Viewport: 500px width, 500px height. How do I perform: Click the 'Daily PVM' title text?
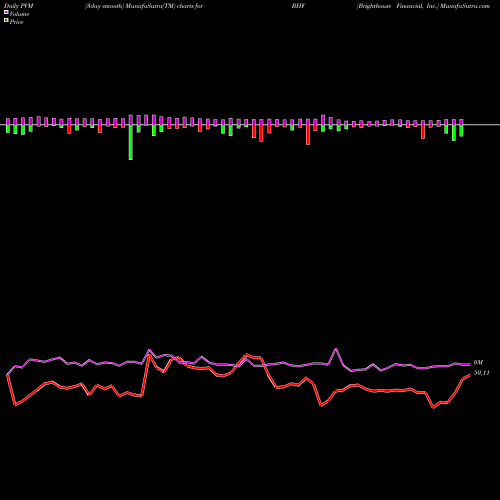(x=19, y=6)
